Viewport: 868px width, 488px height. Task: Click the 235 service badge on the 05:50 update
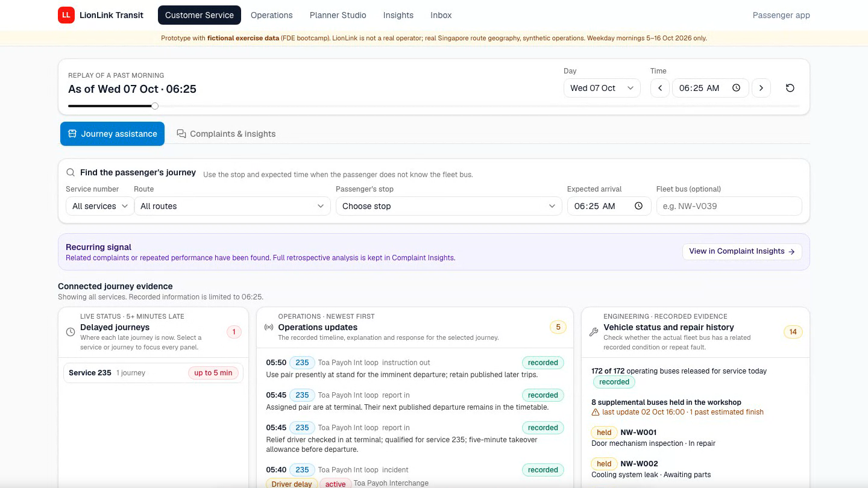[x=302, y=363]
